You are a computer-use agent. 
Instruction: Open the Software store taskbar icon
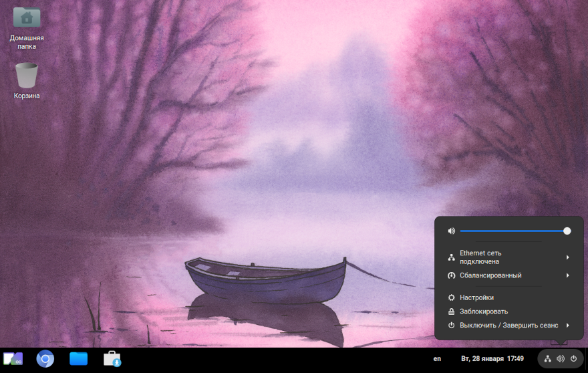click(x=112, y=359)
